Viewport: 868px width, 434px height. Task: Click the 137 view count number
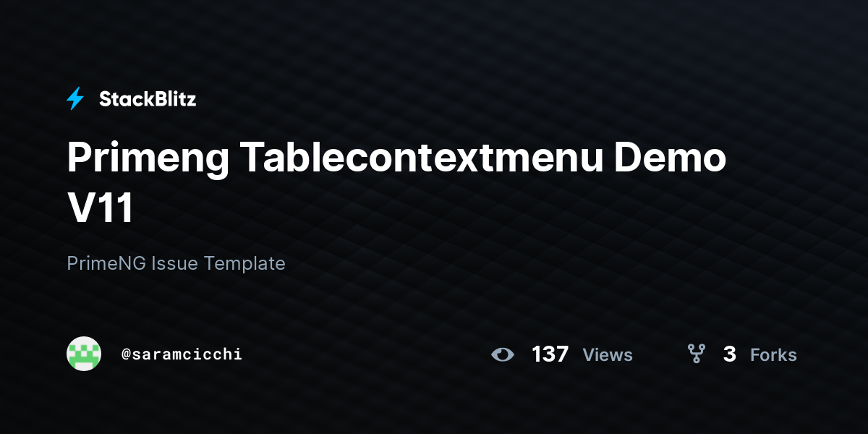550,354
